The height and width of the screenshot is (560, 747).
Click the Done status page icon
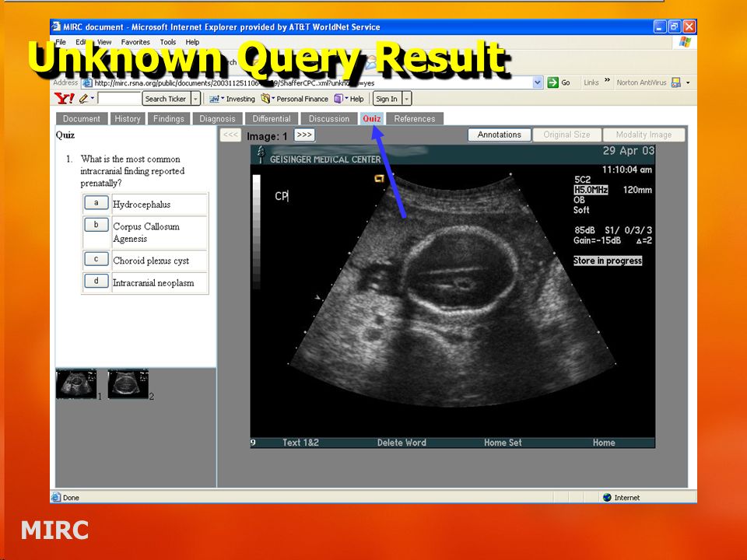[x=56, y=497]
